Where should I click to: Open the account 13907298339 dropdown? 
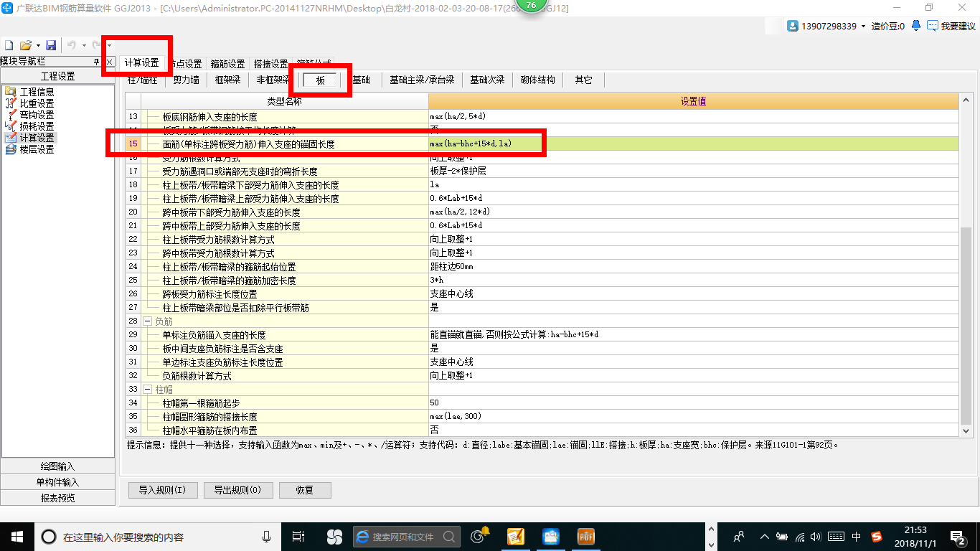(x=863, y=26)
